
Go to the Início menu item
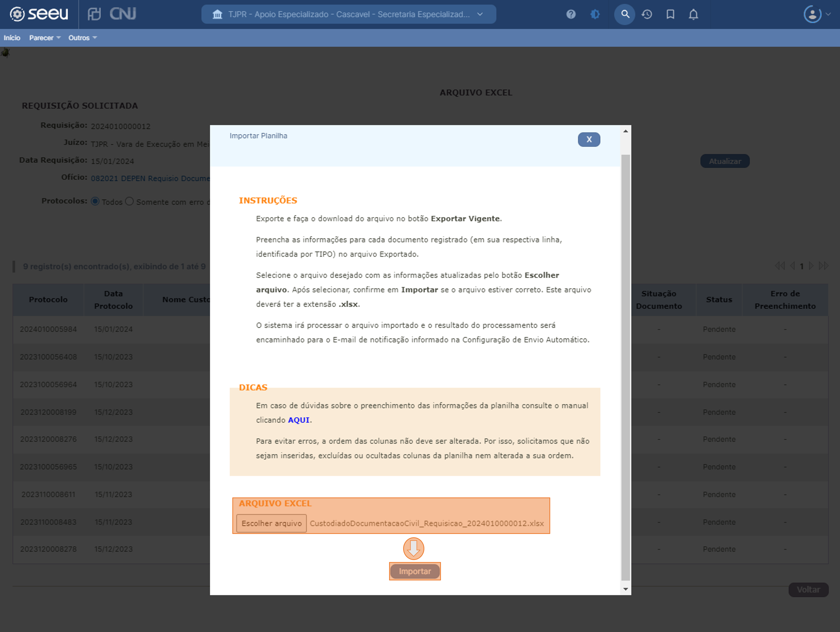[12, 38]
